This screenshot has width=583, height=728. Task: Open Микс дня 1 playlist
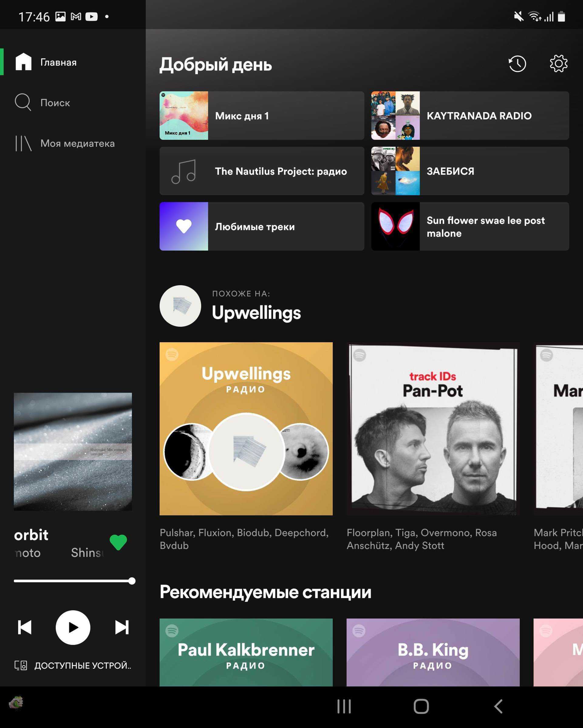coord(261,115)
